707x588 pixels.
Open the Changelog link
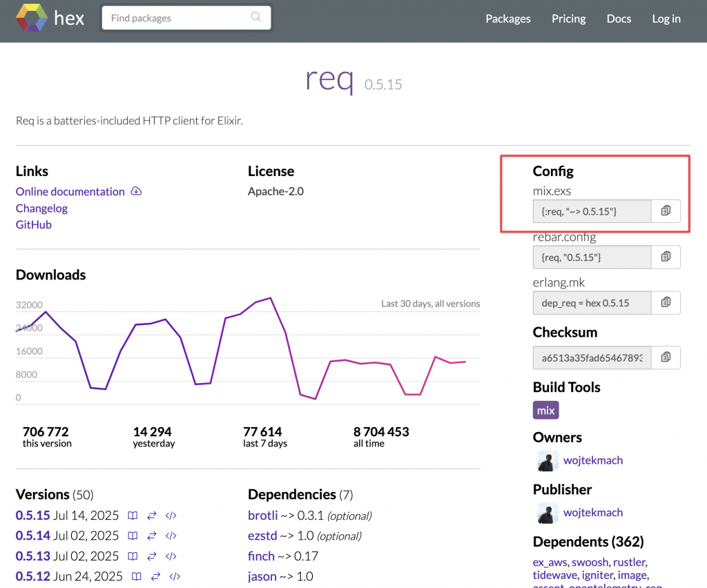41,208
